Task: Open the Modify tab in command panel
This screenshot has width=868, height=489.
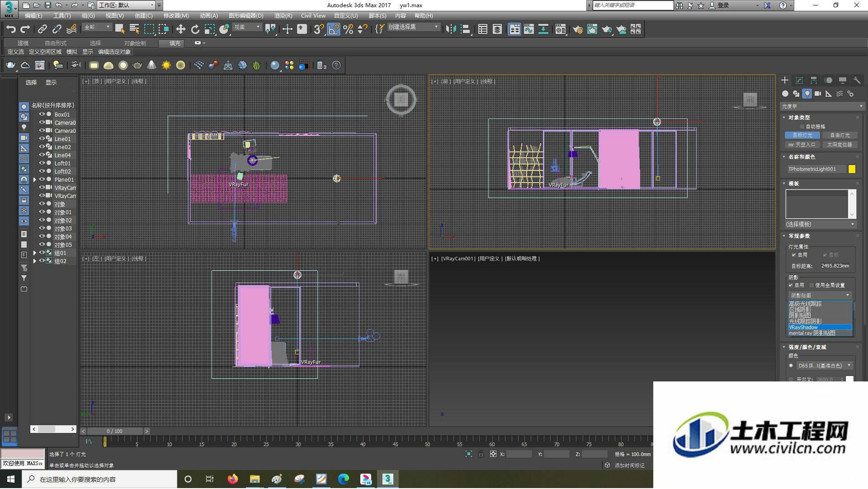Action: (x=799, y=80)
